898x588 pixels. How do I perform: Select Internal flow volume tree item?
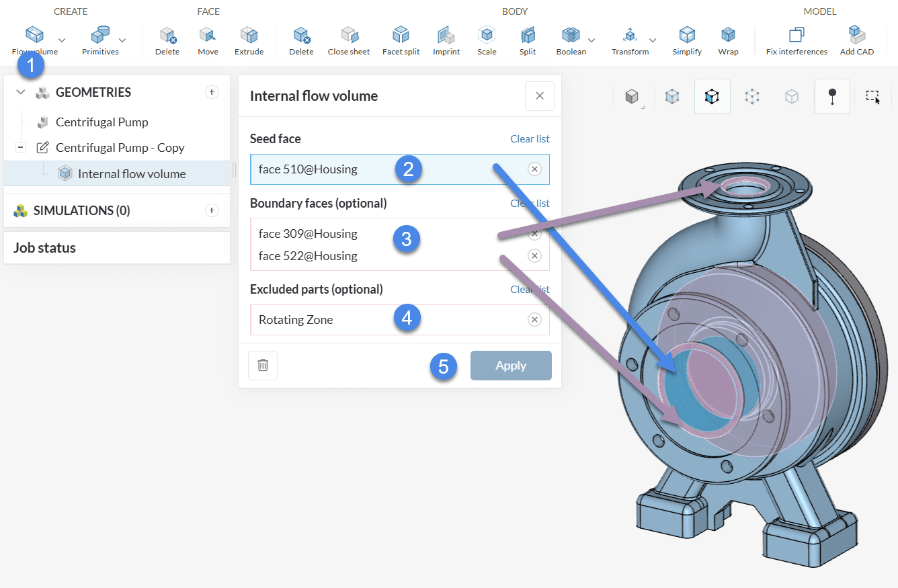[x=132, y=174]
